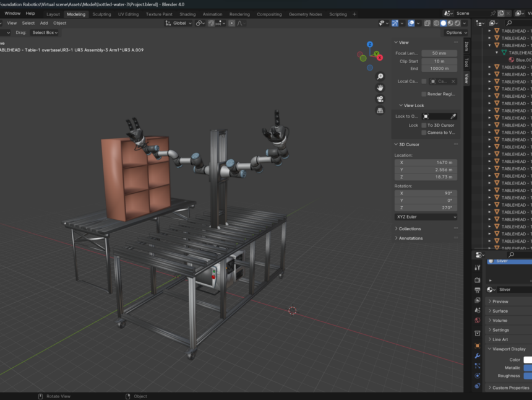Click the Move View hand icon
This screenshot has height=400, width=532.
pos(379,87)
